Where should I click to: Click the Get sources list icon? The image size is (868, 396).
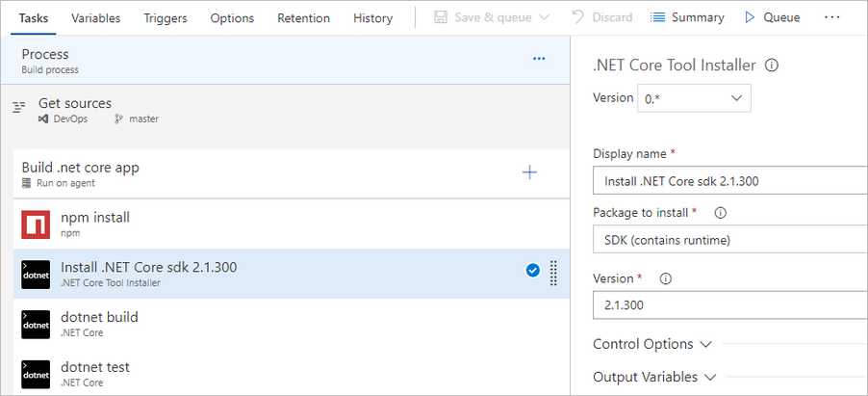click(x=19, y=107)
